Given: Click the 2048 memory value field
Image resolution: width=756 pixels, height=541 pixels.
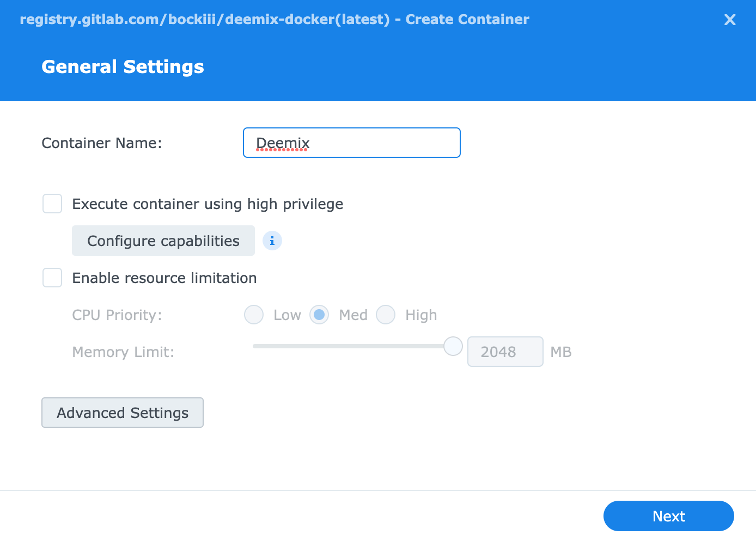Looking at the screenshot, I should 505,352.
